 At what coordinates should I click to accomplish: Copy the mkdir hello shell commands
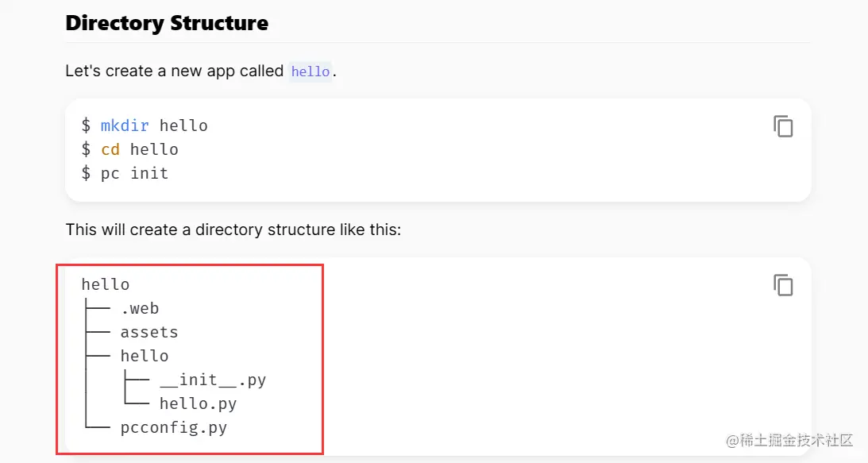tap(783, 127)
